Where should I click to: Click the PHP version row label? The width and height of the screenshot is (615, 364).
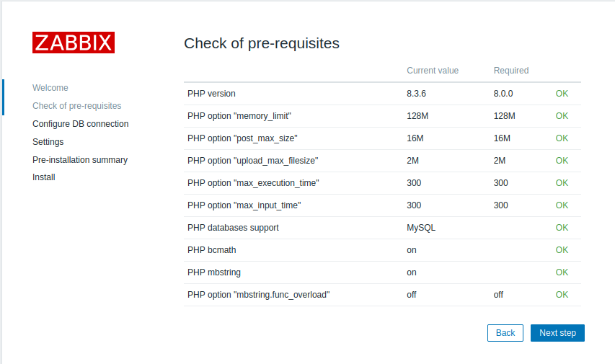coord(211,94)
